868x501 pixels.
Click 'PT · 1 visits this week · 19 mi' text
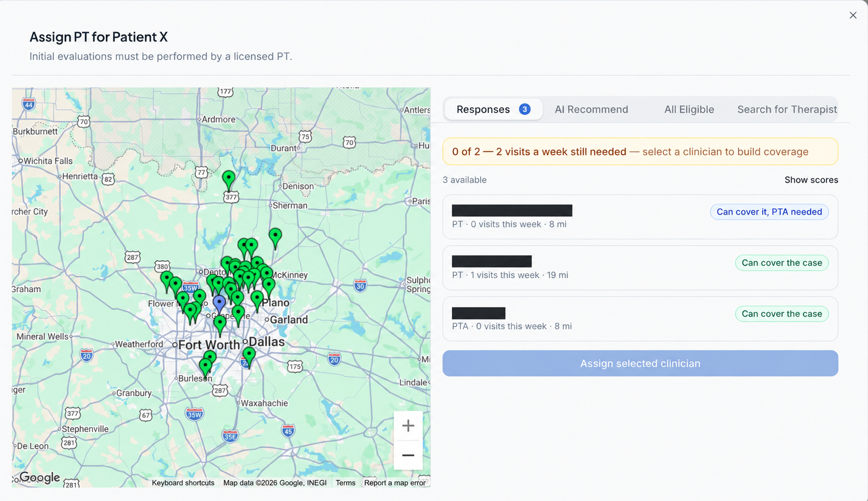click(510, 275)
